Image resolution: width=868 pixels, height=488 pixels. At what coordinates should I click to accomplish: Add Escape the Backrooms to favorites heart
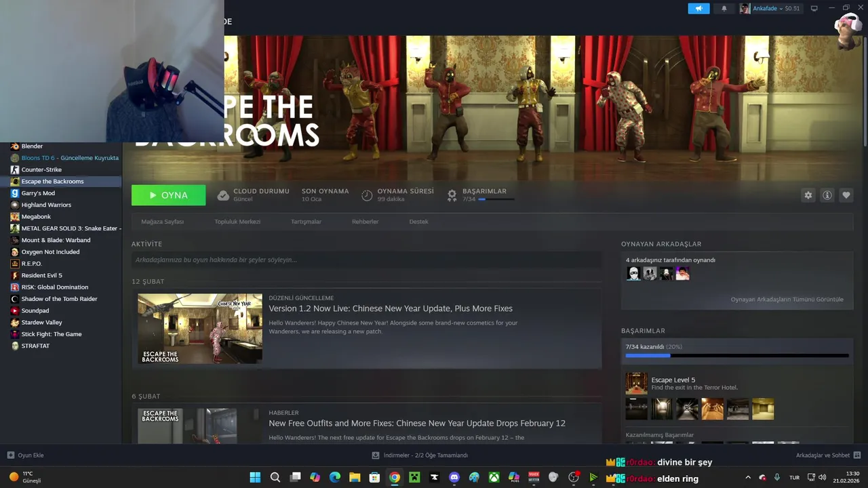(x=846, y=195)
